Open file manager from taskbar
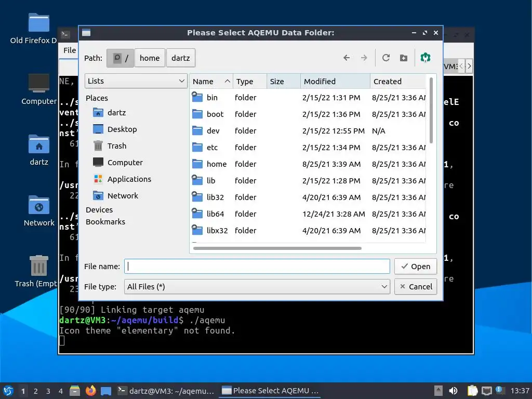This screenshot has height=399, width=532. (75, 391)
